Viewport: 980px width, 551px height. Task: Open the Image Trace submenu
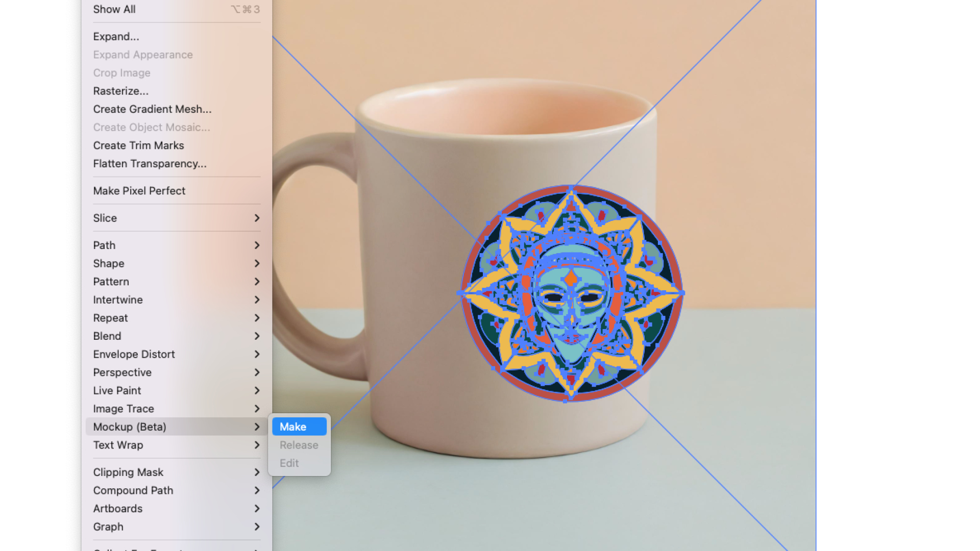[x=123, y=408]
